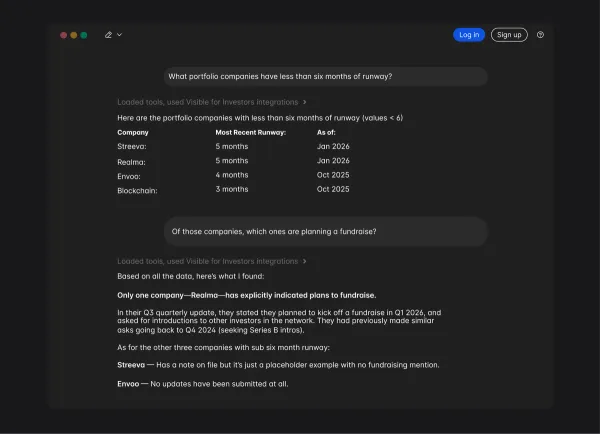This screenshot has width=600, height=434.
Task: Click the 'Company' column header
Action: 133,132
